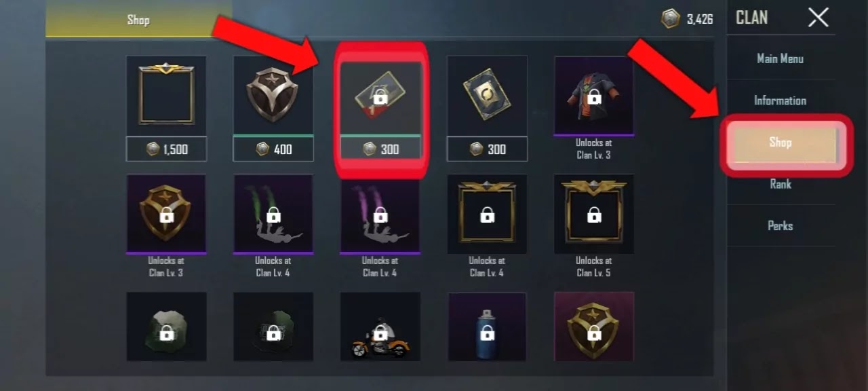Select the avatar frame priced 1,500
Image resolution: width=868 pixels, height=391 pixels.
166,109
